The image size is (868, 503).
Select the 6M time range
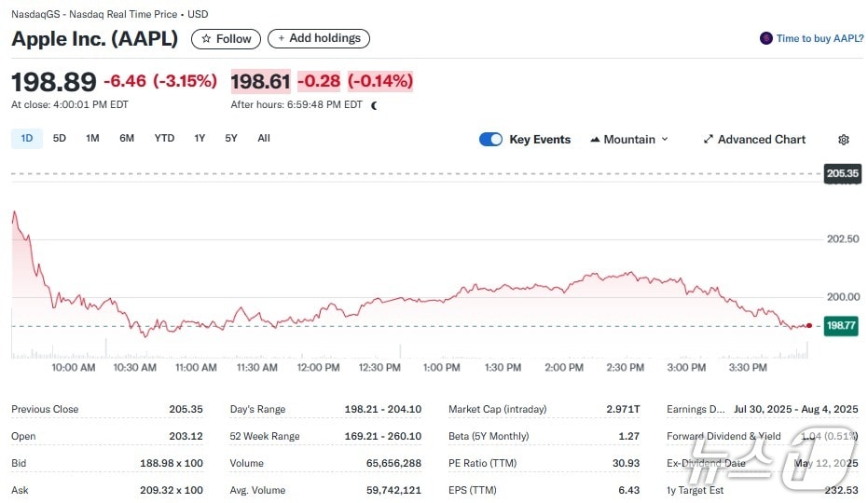click(127, 139)
